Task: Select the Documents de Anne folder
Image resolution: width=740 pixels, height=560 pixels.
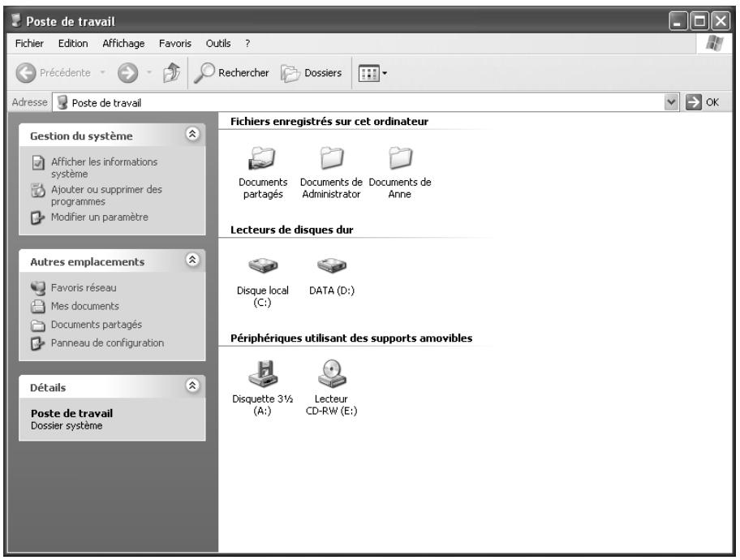Action: pos(400,157)
